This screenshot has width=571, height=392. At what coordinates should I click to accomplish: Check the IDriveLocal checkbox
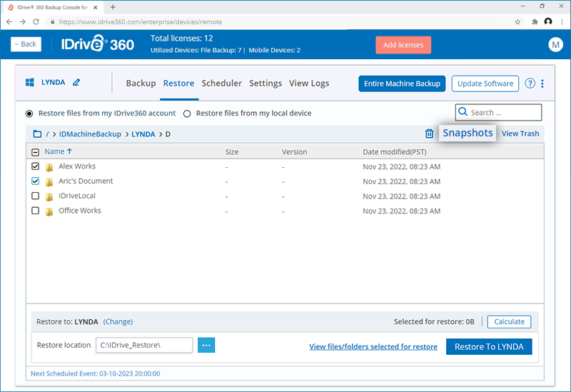click(35, 196)
